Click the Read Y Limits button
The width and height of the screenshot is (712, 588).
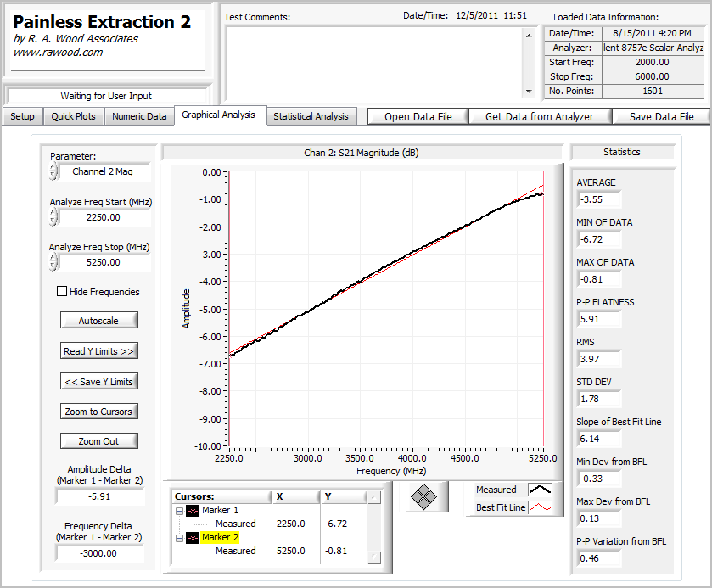coord(98,351)
